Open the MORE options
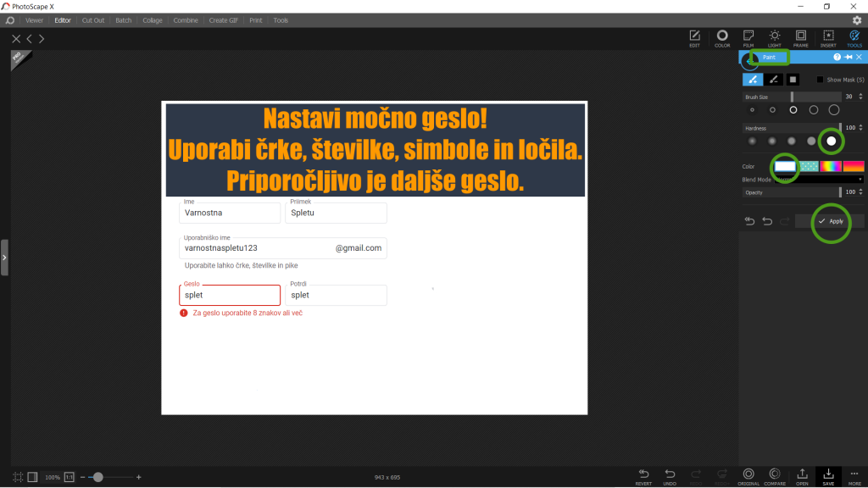The image size is (868, 488). click(854, 477)
